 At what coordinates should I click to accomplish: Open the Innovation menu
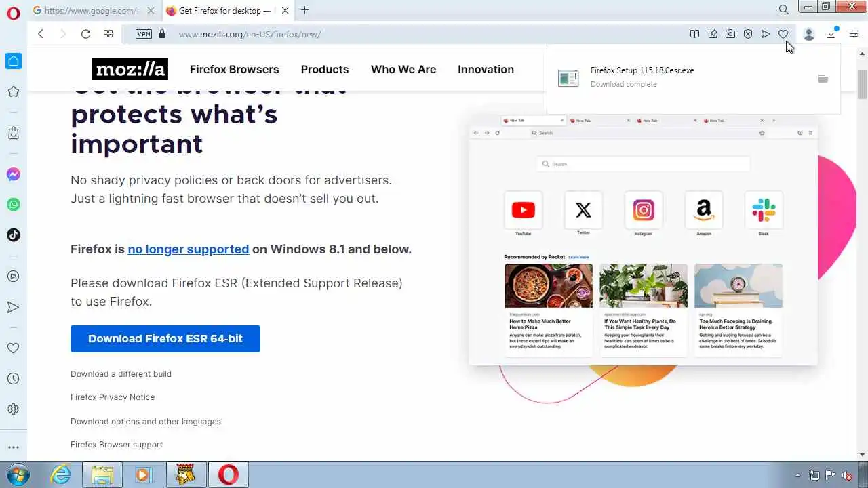486,69
